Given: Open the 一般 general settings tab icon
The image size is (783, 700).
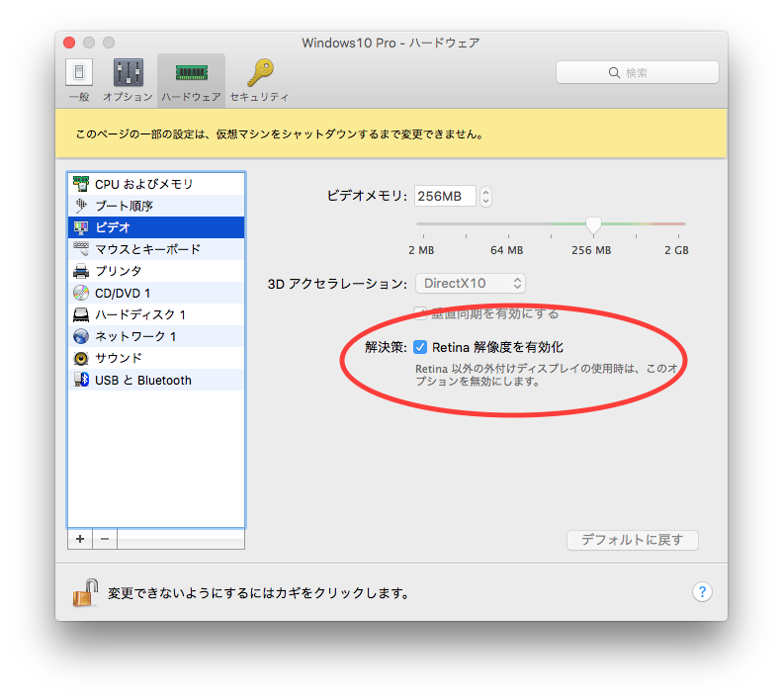Looking at the screenshot, I should 79,72.
